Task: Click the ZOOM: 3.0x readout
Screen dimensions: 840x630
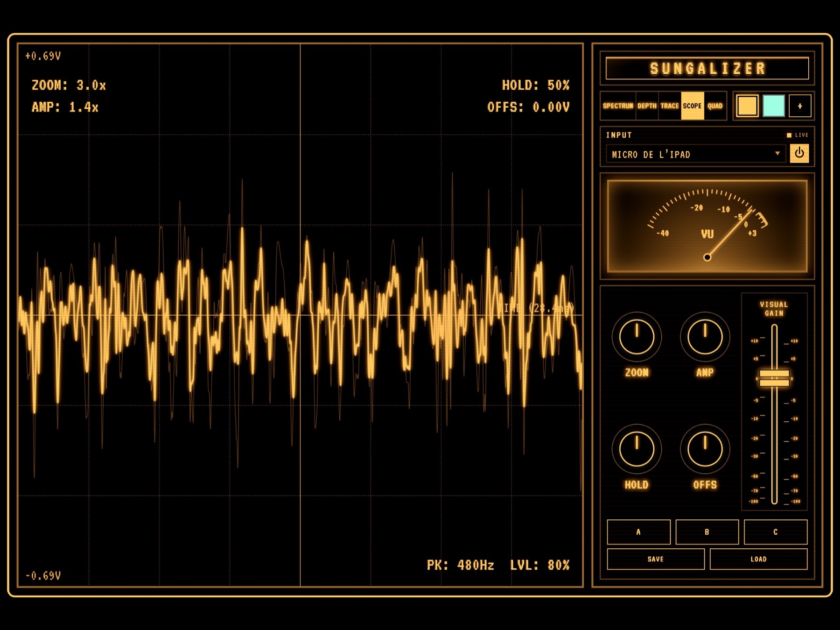Action: [69, 85]
